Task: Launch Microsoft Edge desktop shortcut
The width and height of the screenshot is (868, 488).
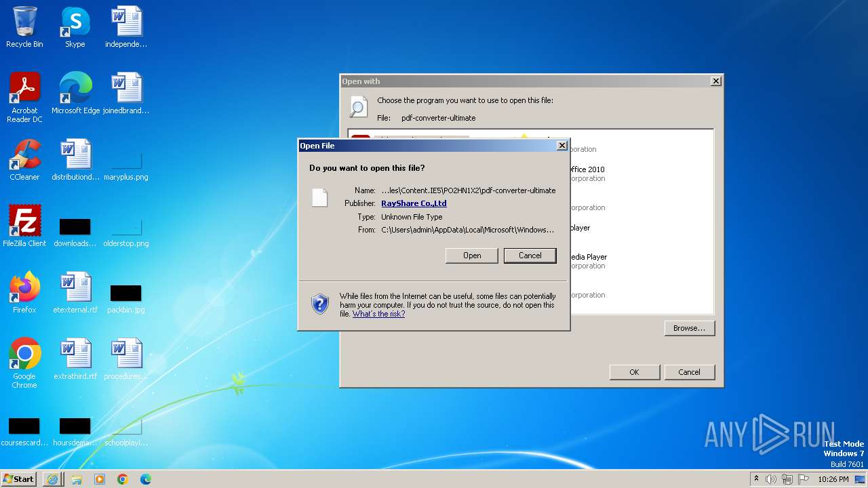Action: coord(75,93)
